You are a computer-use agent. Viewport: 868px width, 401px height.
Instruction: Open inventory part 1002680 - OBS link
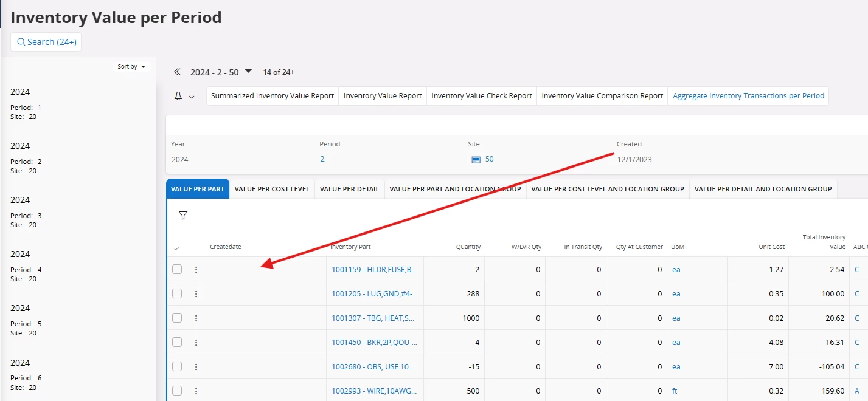[374, 366]
